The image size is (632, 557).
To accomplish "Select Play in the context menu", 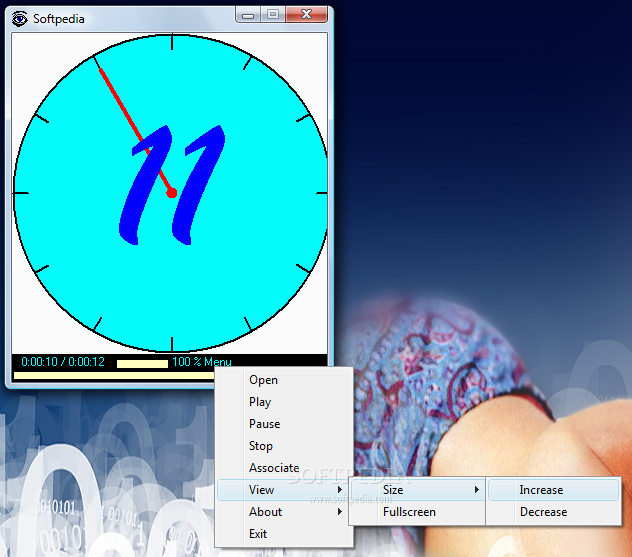I will pyautogui.click(x=284, y=402).
